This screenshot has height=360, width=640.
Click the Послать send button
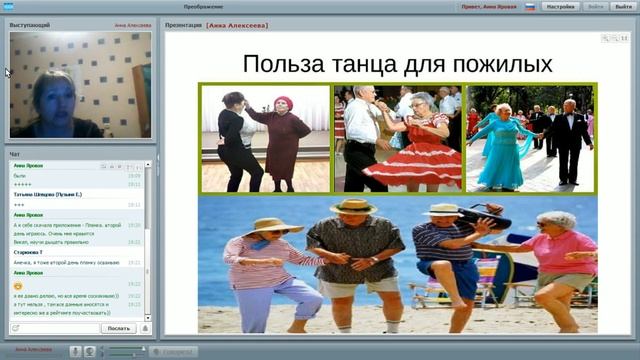coord(118,328)
